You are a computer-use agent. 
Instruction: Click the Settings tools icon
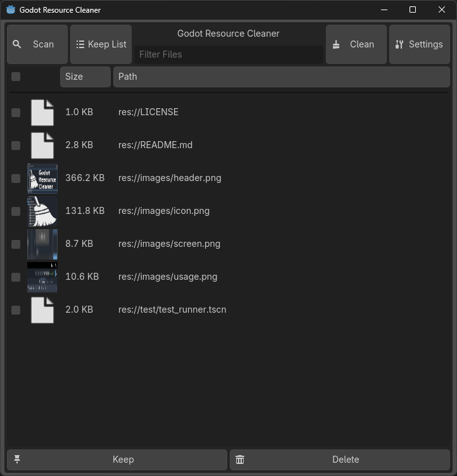click(x=399, y=44)
